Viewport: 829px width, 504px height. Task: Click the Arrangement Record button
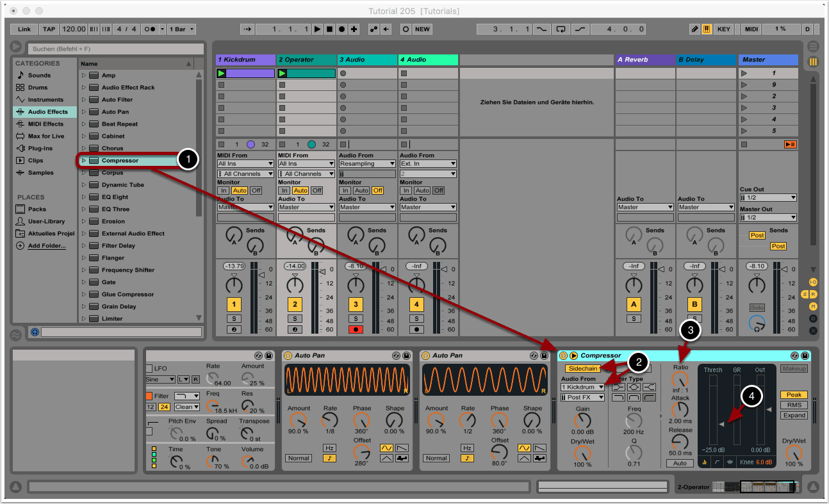(341, 29)
